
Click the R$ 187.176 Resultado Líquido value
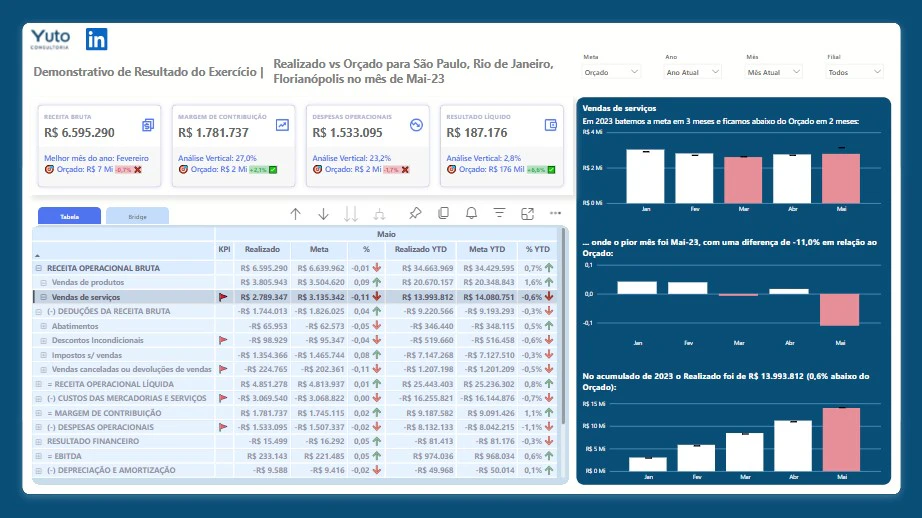click(x=477, y=133)
